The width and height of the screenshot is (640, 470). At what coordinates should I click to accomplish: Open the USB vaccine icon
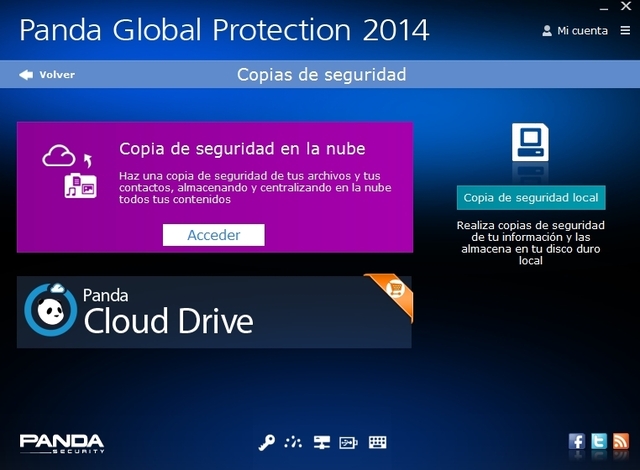click(348, 443)
